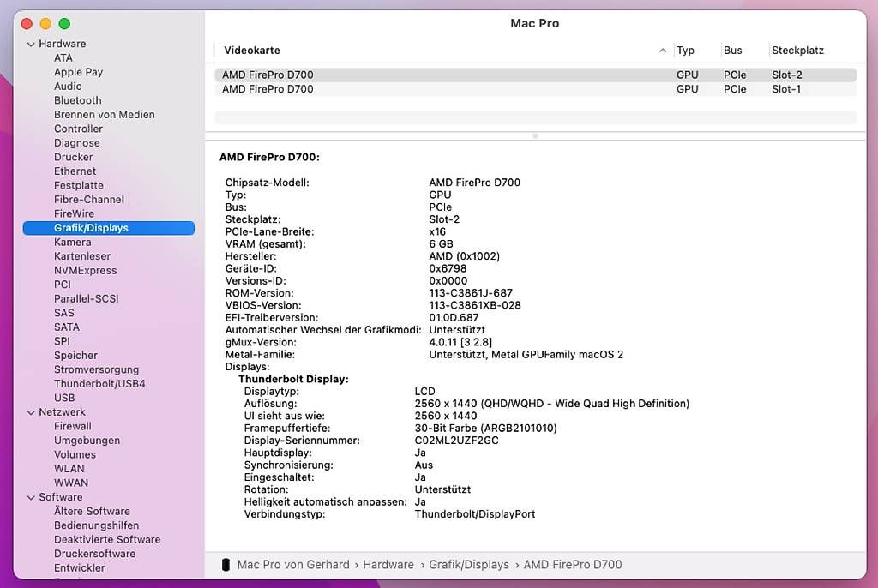Select Bluetooth in the sidebar
This screenshot has height=588, width=878.
(x=78, y=100)
